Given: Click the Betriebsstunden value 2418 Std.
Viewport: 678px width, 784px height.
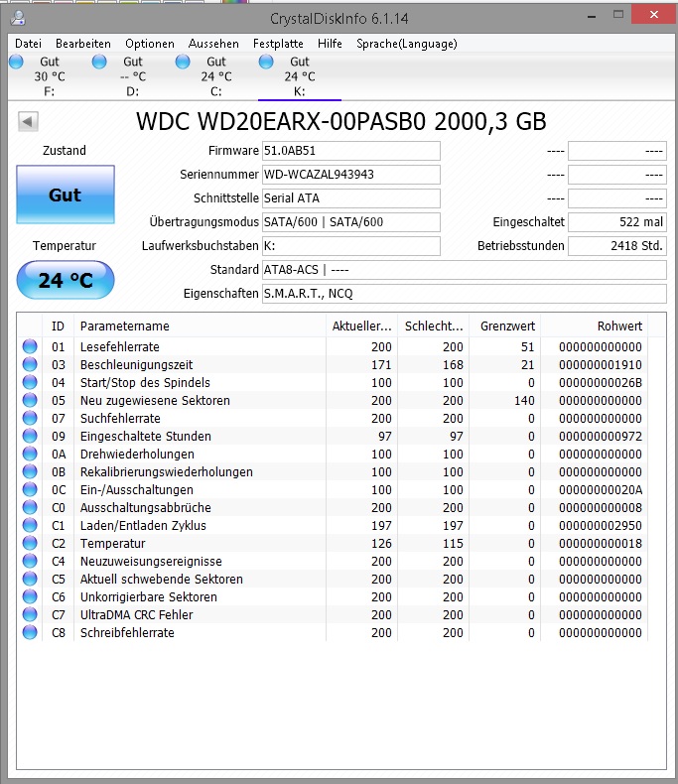Looking at the screenshot, I should point(617,246).
